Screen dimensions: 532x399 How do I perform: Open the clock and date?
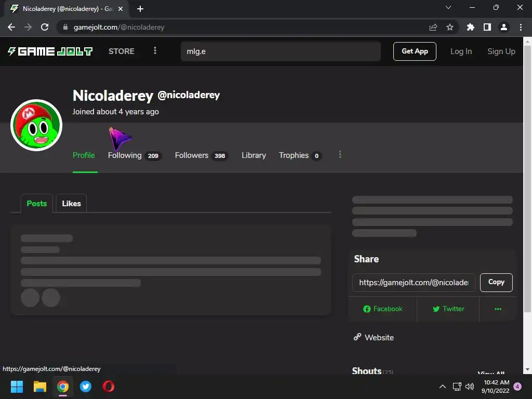click(x=495, y=387)
